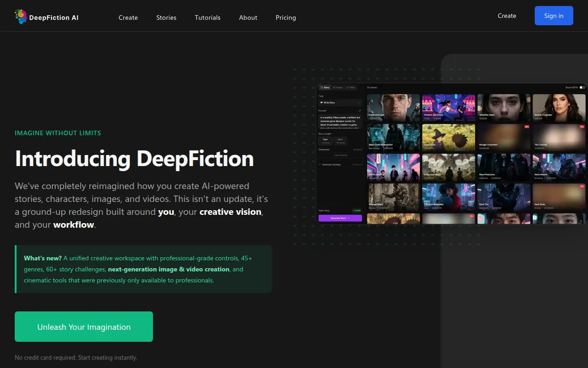Image resolution: width=588 pixels, height=368 pixels.
Task: Open the blurred The Craving card
Action: (559, 138)
